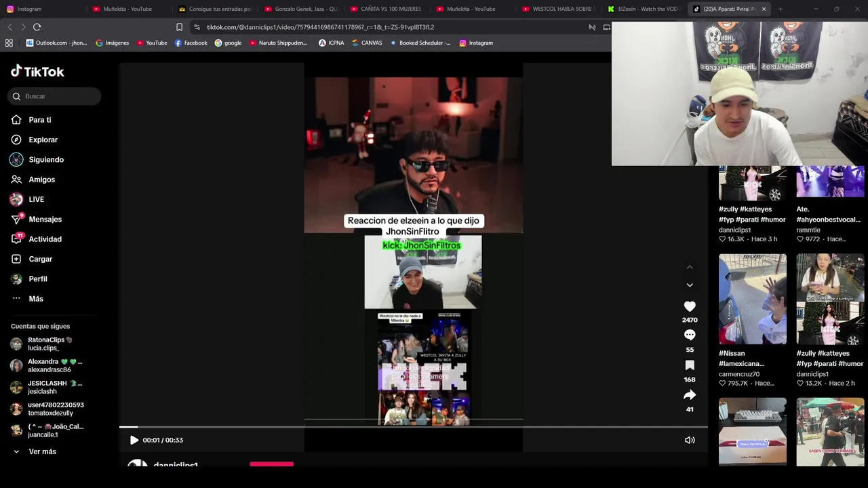The image size is (868, 488).
Task: Focus the Buscar search field
Action: [54, 96]
